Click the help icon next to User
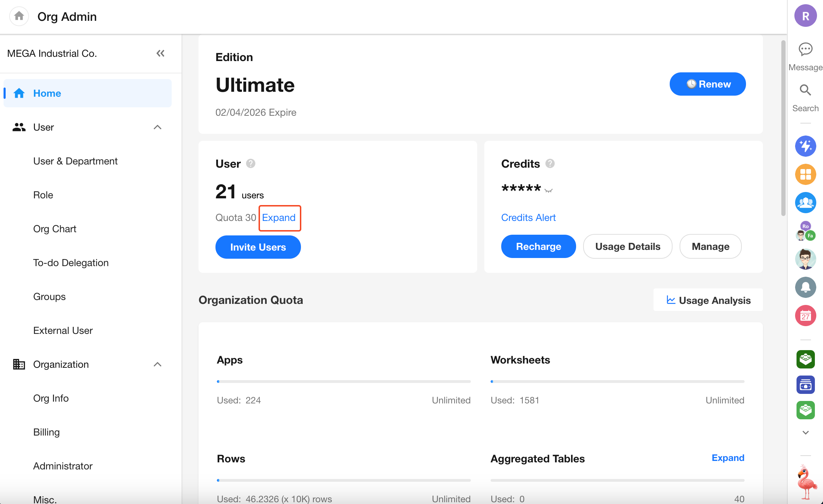The height and width of the screenshot is (504, 823). (x=251, y=164)
